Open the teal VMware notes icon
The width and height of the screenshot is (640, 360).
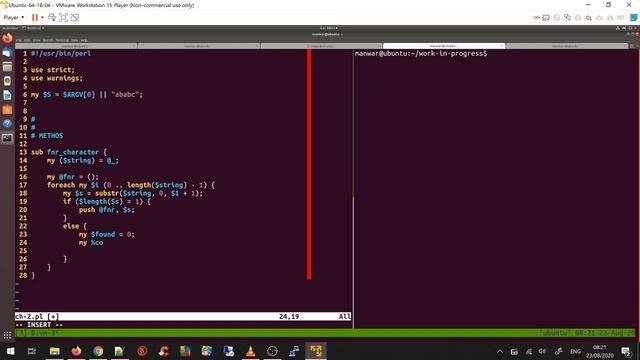coord(633,18)
